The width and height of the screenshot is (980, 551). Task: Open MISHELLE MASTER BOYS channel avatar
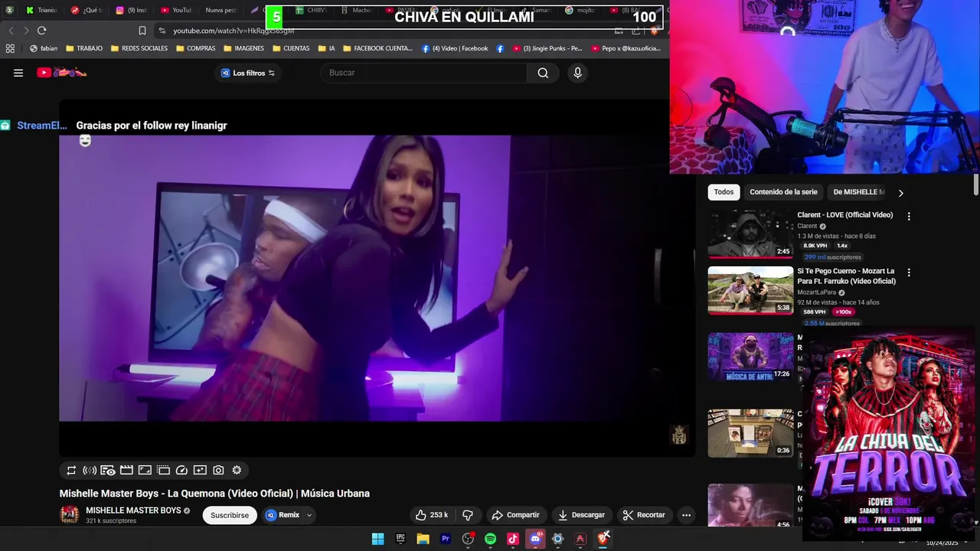coord(70,515)
